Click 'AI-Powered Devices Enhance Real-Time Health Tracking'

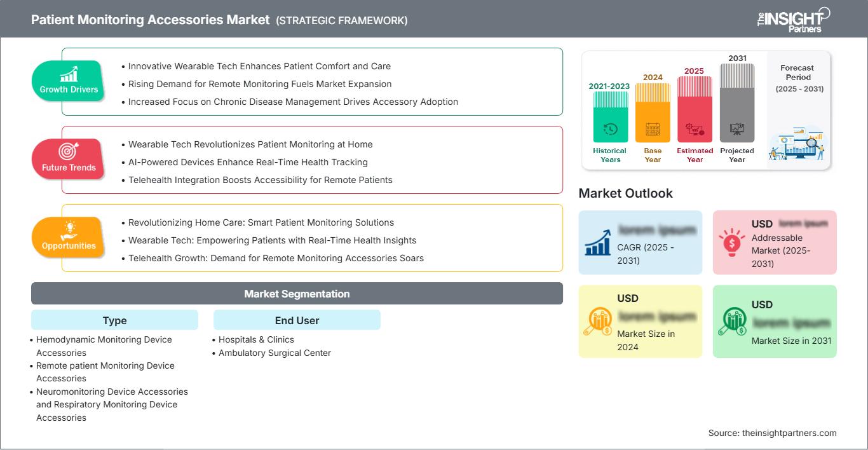[x=248, y=162]
